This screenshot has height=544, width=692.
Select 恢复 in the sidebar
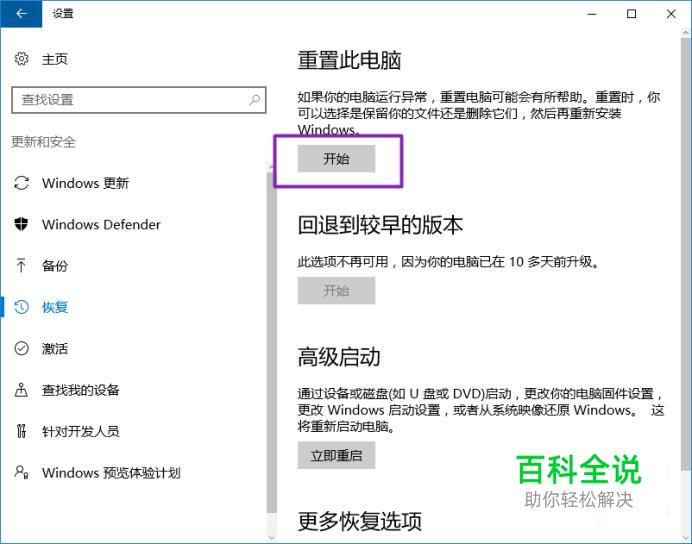[55, 307]
